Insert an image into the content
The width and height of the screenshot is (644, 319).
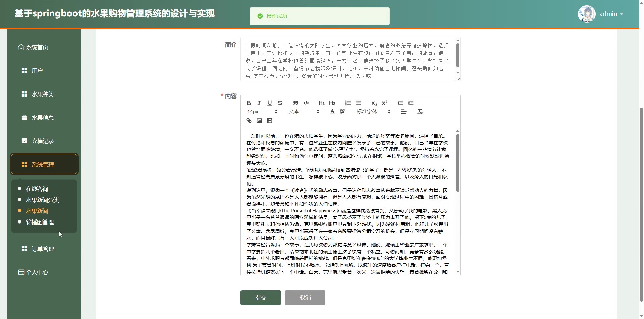(259, 121)
